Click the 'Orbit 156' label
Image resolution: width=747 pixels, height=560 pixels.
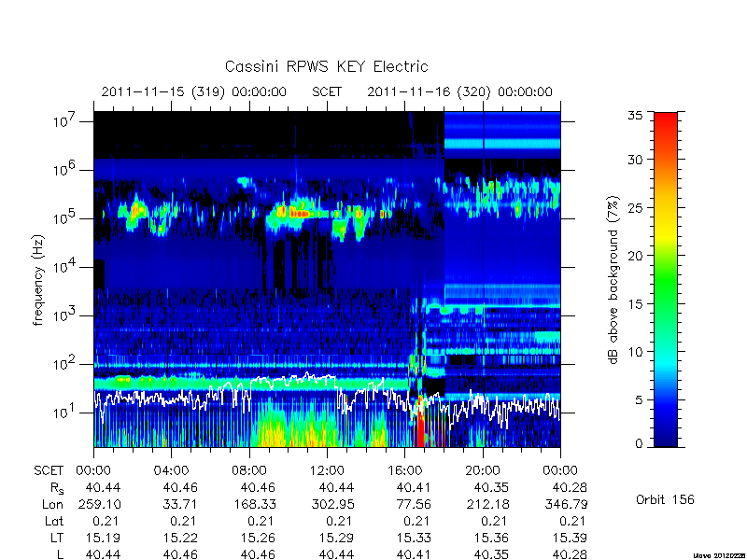[665, 500]
